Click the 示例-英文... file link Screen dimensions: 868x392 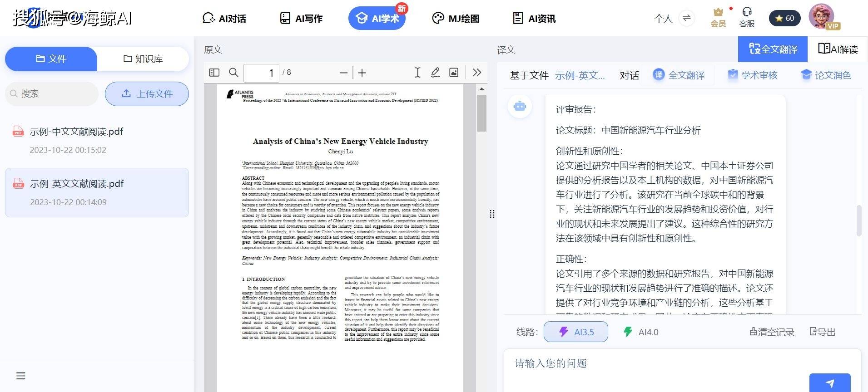[x=580, y=75]
